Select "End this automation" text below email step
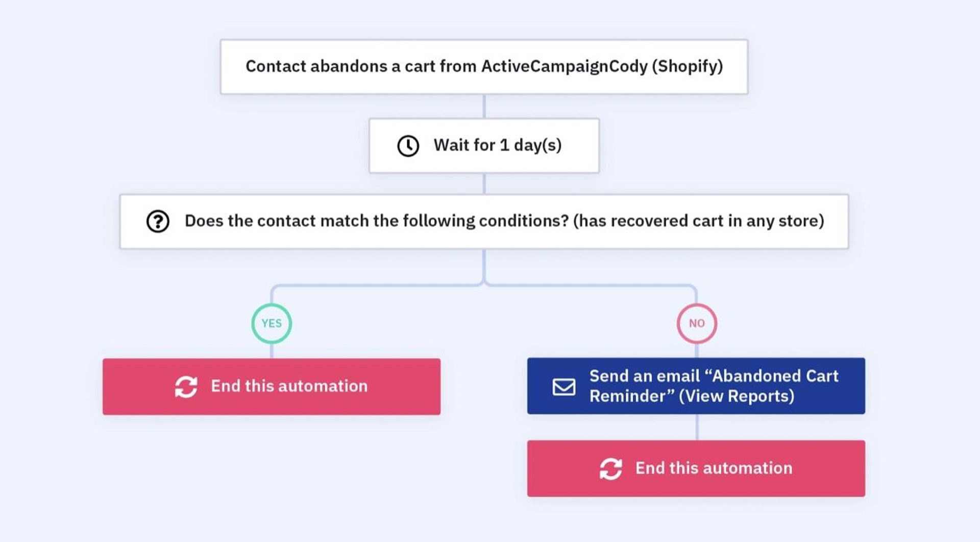 tap(714, 468)
